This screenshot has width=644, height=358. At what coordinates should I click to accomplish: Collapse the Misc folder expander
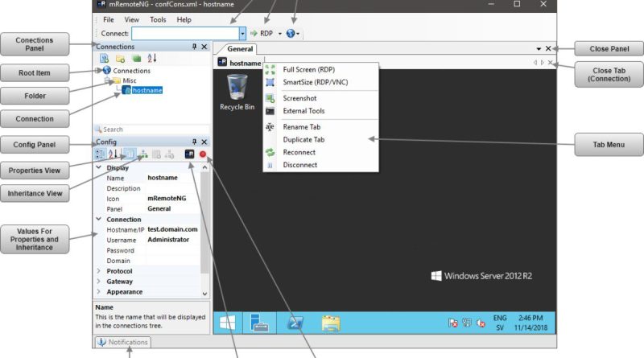point(107,80)
